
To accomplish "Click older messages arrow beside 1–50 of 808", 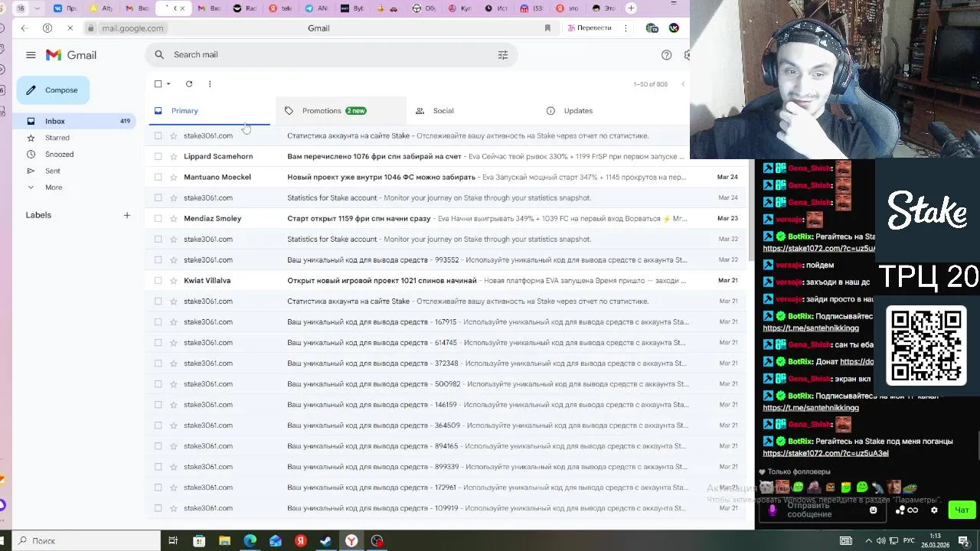I will (683, 84).
